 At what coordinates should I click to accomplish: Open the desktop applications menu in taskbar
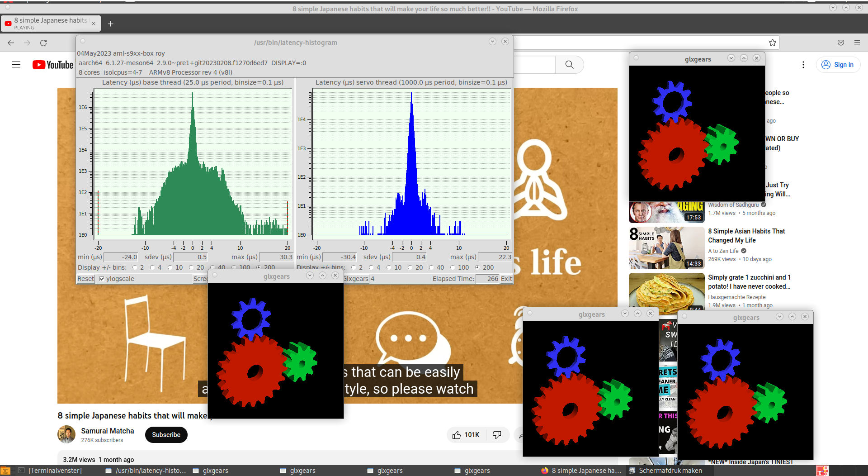tap(5, 471)
